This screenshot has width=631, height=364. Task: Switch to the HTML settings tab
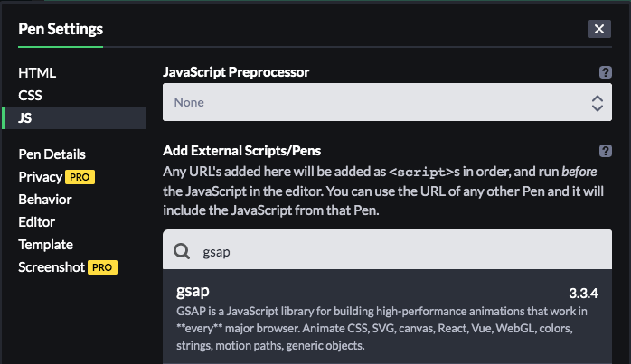37,73
